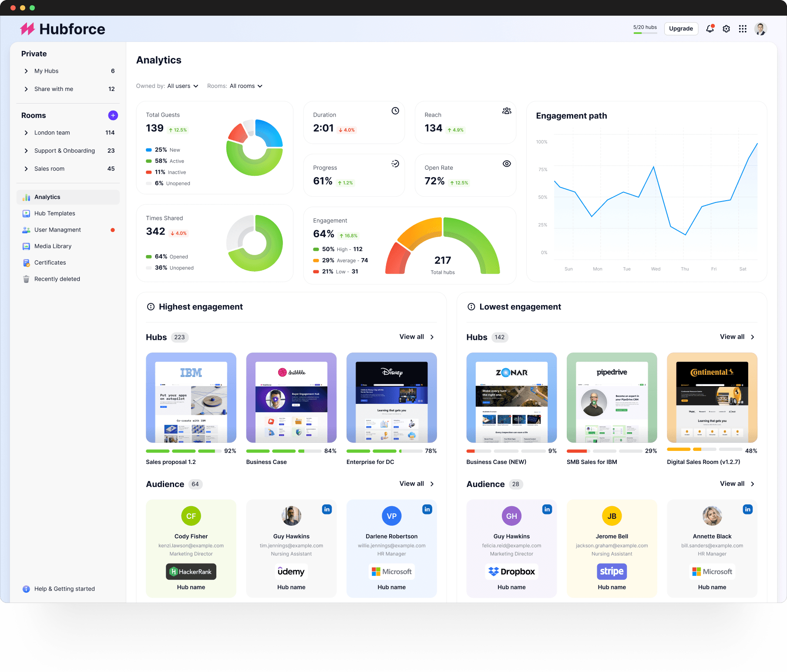Open the Owned by All users dropdown

coord(183,86)
